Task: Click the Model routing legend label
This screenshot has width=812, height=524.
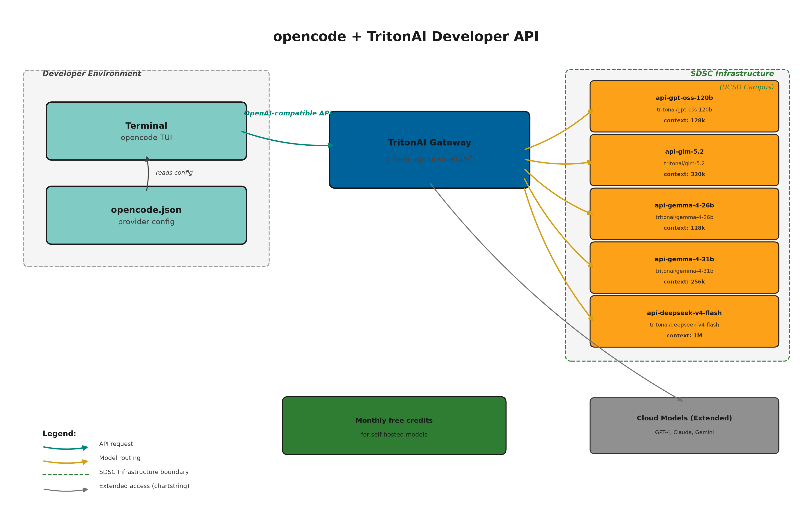Action: [120, 458]
